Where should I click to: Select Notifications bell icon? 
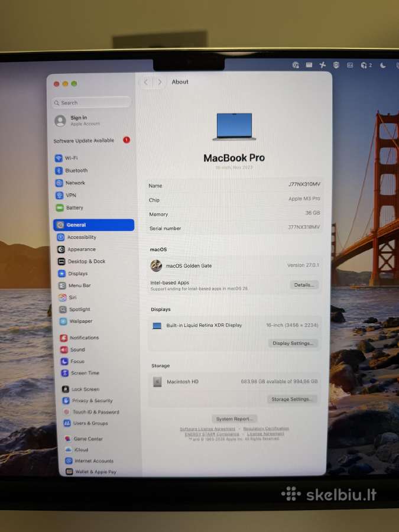pyautogui.click(x=64, y=338)
